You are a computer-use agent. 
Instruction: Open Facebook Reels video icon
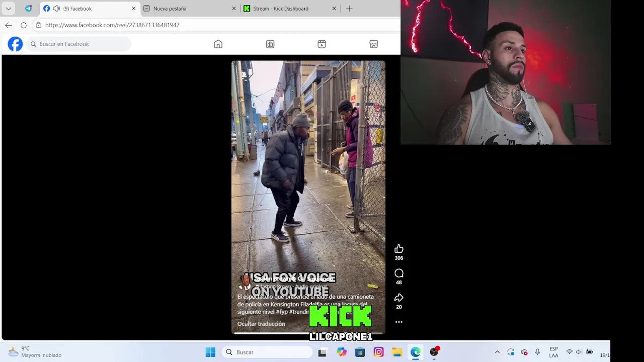point(322,44)
